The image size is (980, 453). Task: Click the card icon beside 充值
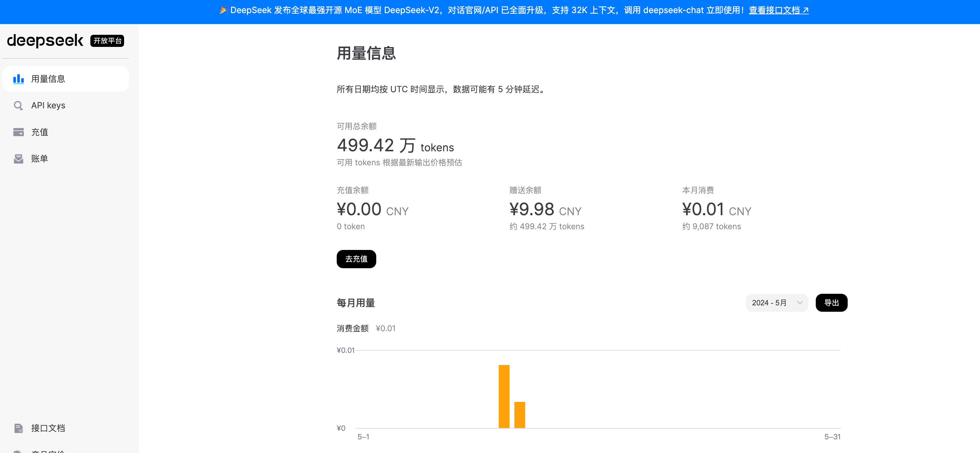click(x=18, y=132)
